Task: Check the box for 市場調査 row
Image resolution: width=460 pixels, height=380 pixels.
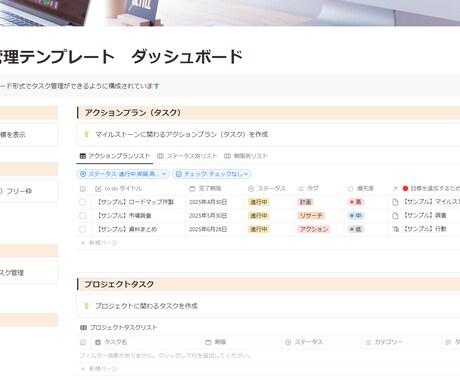Action: tap(83, 216)
